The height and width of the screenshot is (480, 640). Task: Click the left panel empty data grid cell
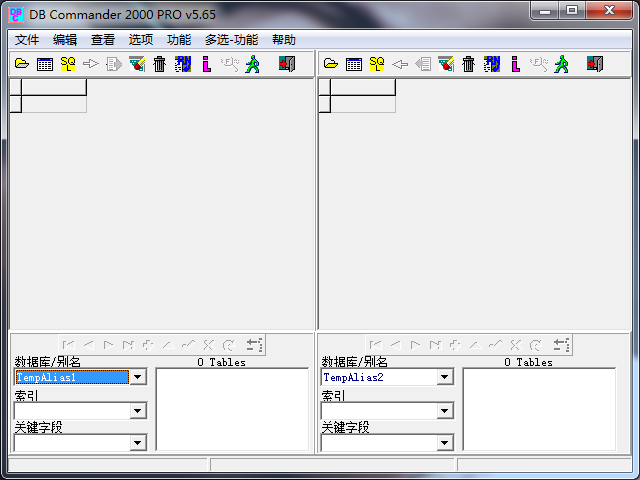54,104
